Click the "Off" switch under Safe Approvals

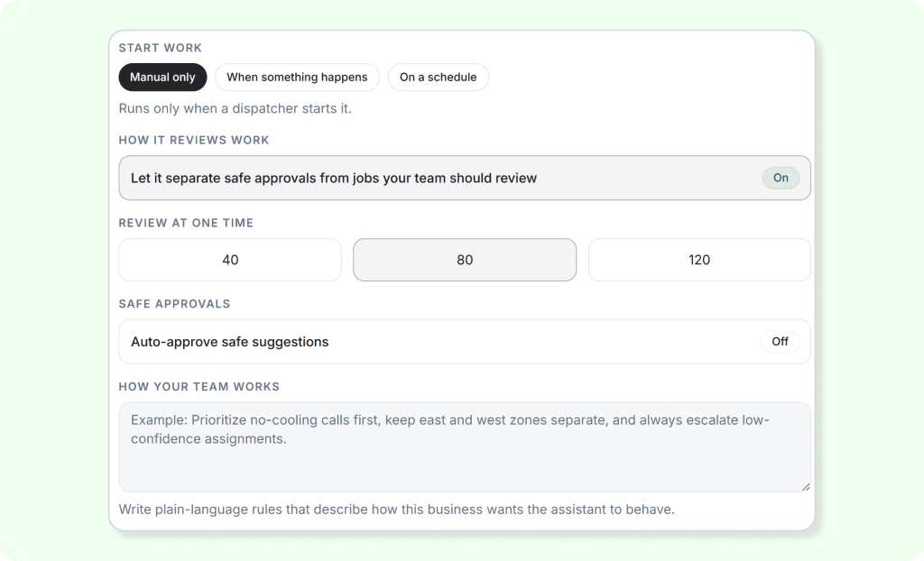779,341
